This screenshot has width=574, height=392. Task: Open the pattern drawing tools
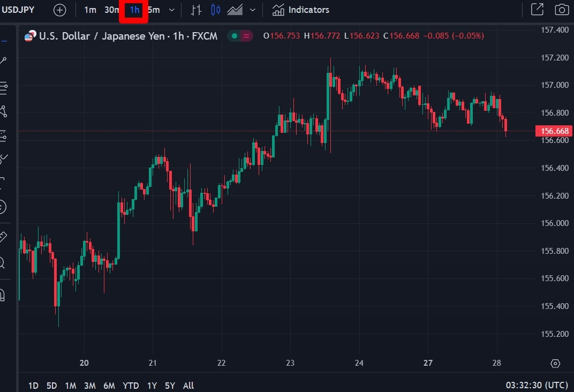coord(3,111)
